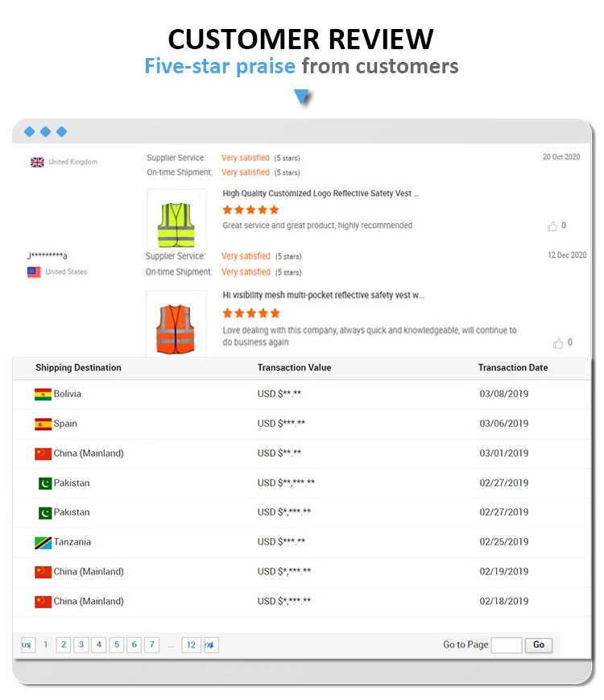Click the Bolivia flag icon
The height and width of the screenshot is (700, 604).
pyautogui.click(x=43, y=395)
